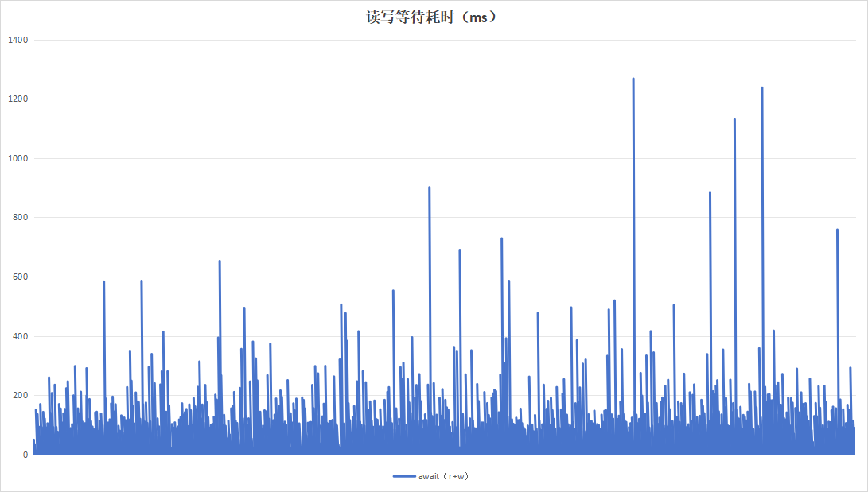
Task: Click the await（r+w）legend label
Action: [x=443, y=476]
